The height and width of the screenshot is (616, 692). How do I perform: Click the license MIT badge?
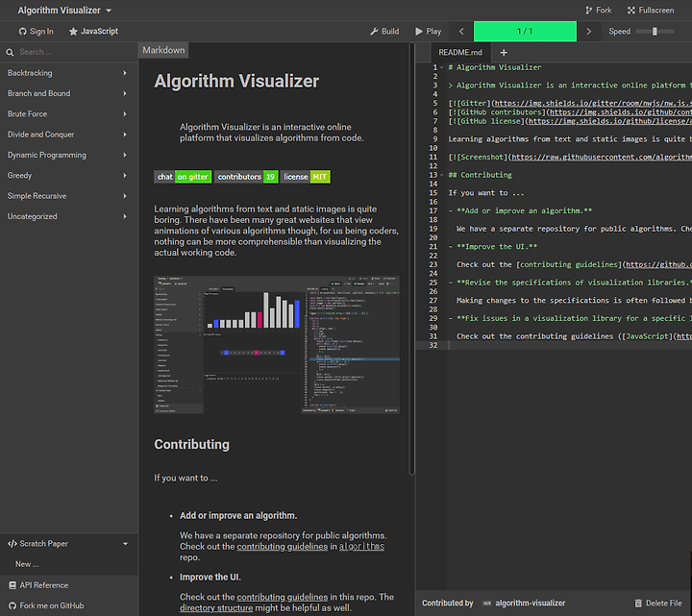[306, 177]
